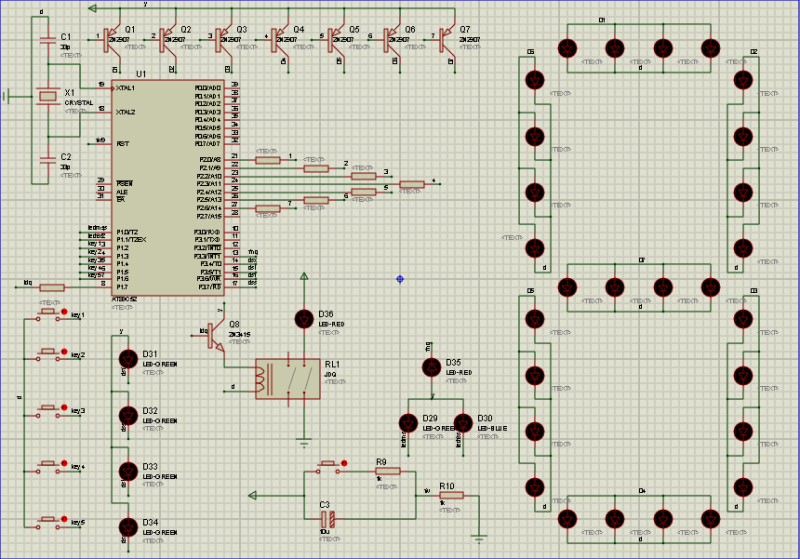Click the D36 red LED
Screen dimensions: 800x559
(305, 320)
